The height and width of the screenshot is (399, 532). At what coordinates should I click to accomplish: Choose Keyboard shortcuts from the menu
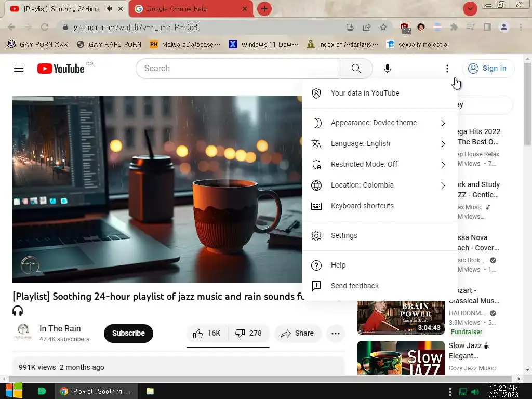[x=380, y=206]
